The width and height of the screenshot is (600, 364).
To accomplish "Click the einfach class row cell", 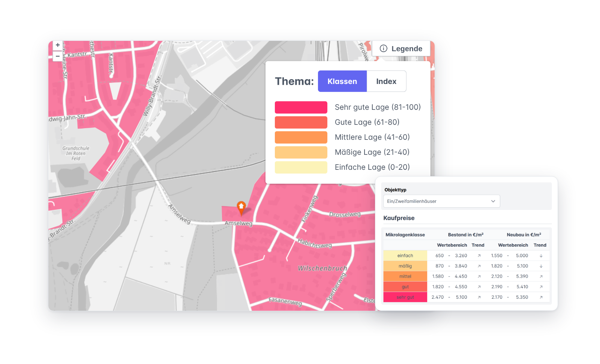I will pyautogui.click(x=405, y=256).
